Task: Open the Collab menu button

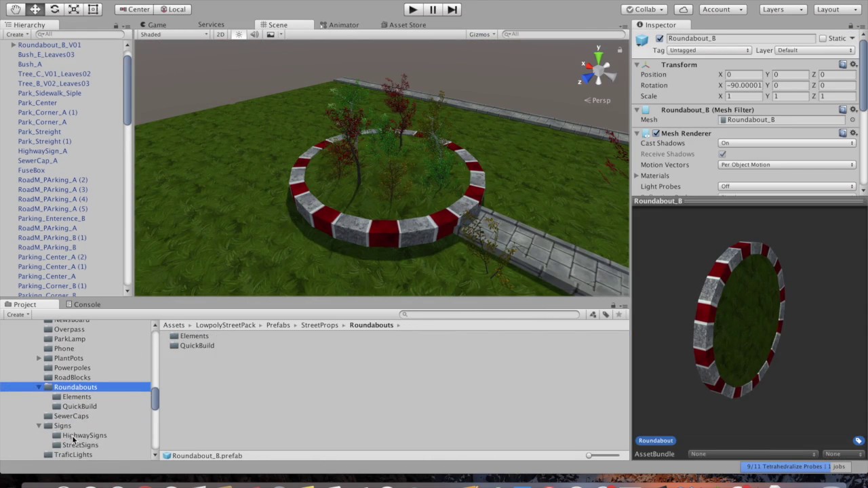Action: click(x=645, y=9)
